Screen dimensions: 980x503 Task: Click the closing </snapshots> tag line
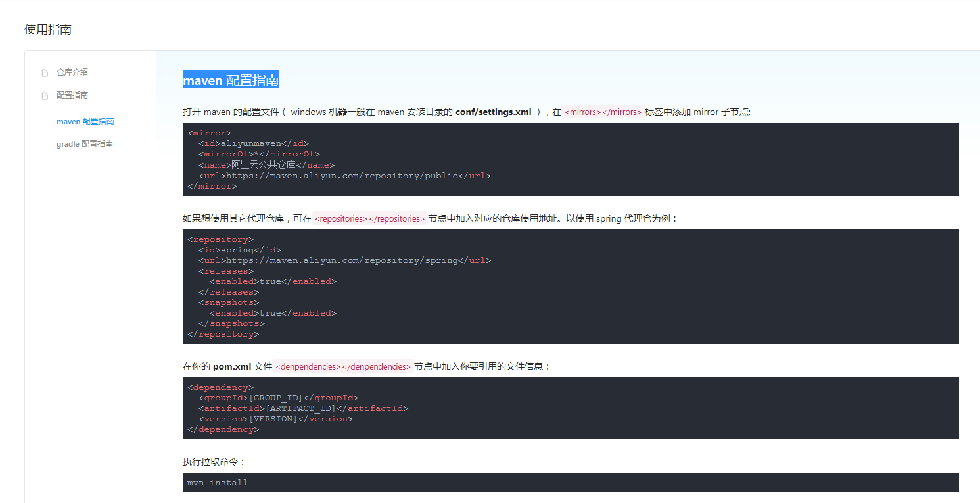231,323
